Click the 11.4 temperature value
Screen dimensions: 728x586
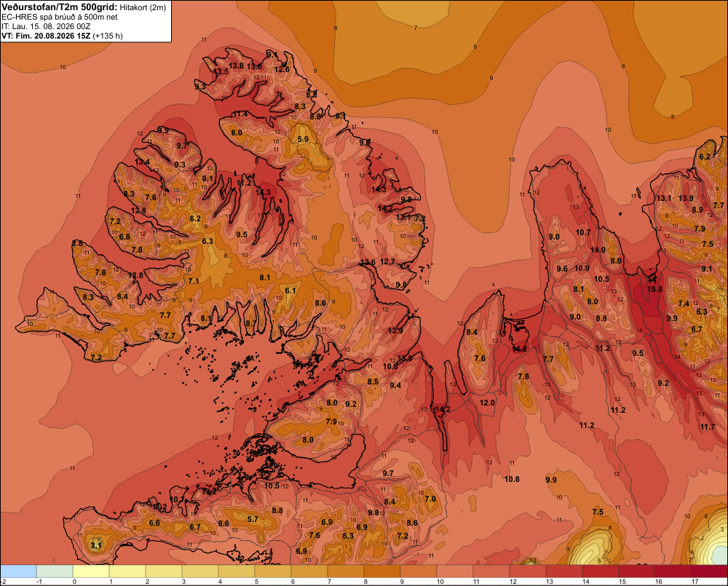[240, 114]
